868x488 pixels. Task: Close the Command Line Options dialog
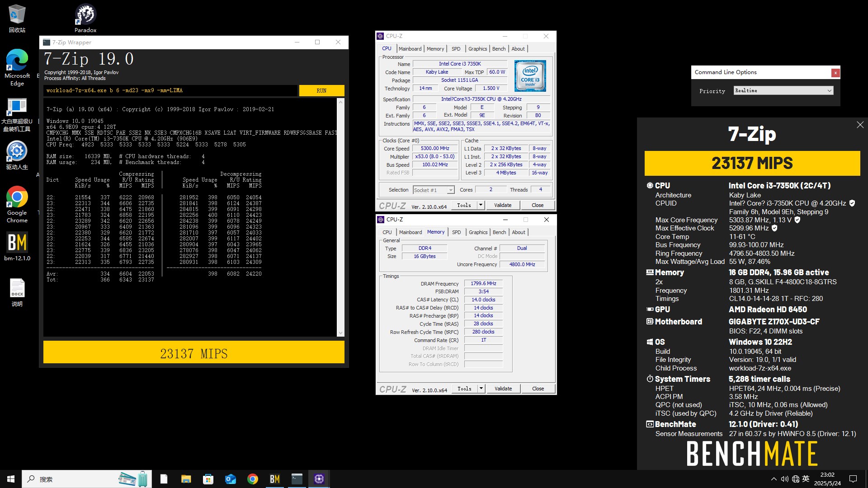coord(835,73)
